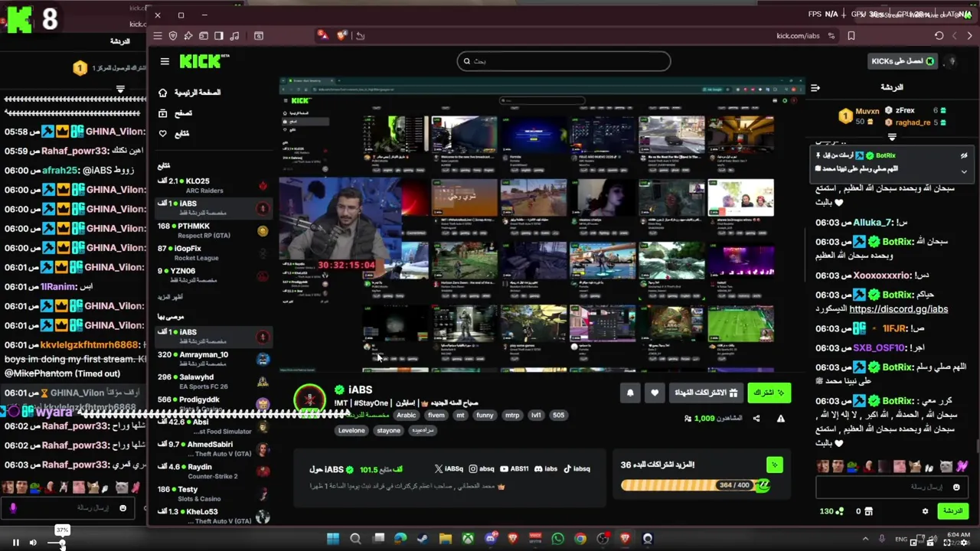Image resolution: width=980 pixels, height=551 pixels.
Task: Mute the video volume speaker icon
Action: click(33, 543)
